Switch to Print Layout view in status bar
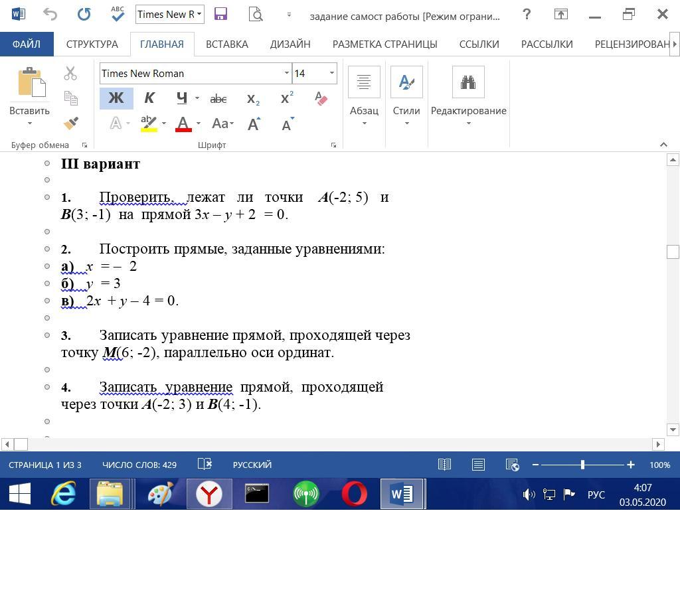 pos(478,465)
